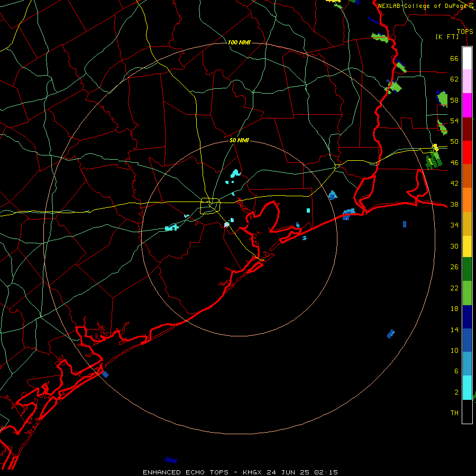
Task: Click the "TH" threshold label
Action: point(454,413)
